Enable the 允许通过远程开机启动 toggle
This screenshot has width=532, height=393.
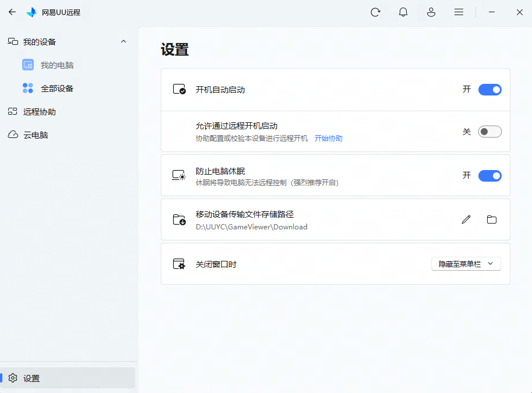tap(489, 132)
